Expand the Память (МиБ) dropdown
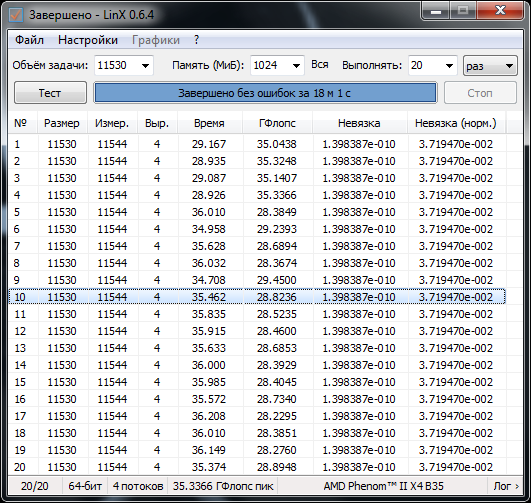The image size is (531, 503). [x=296, y=65]
